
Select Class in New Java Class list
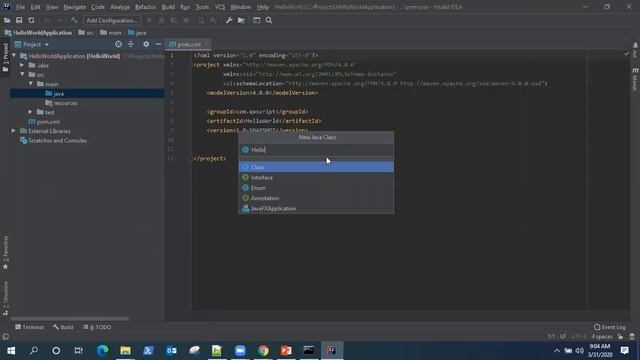[316, 167]
